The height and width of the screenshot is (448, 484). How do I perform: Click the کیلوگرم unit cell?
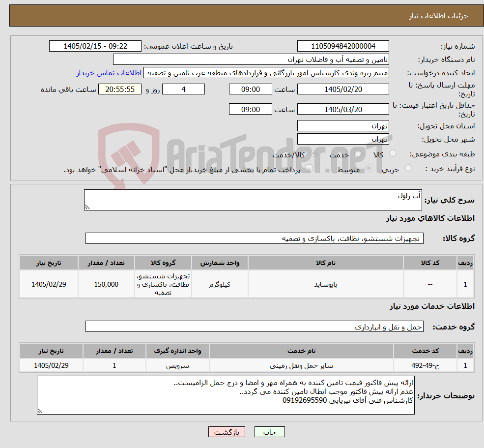(x=220, y=284)
